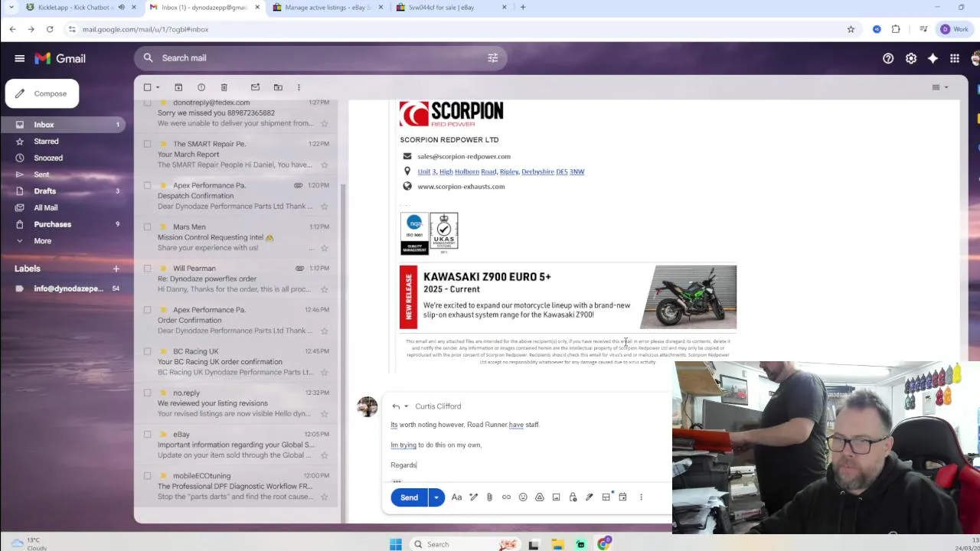Click www.scorpion-exhausts.com link
Image resolution: width=980 pixels, height=551 pixels.
(461, 186)
